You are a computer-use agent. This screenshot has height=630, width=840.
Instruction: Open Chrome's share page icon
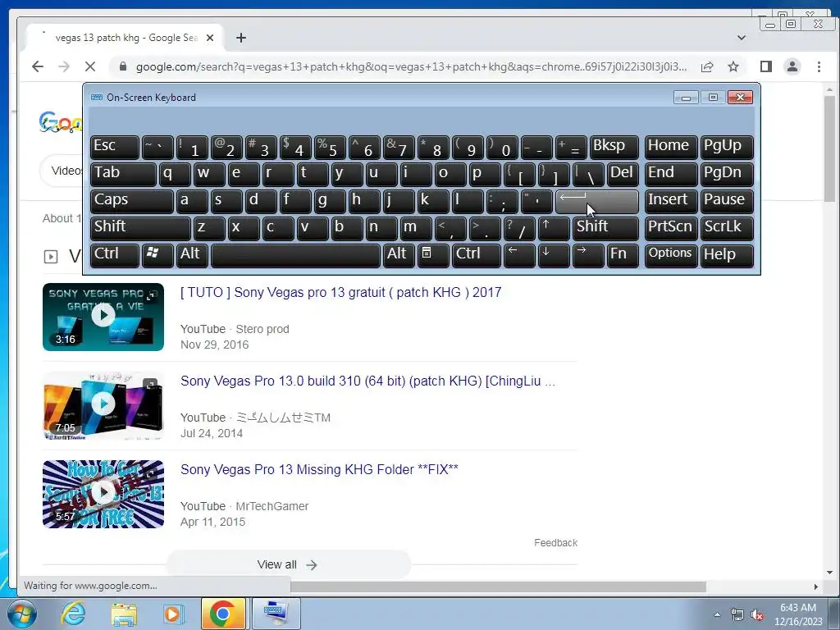[x=707, y=66]
